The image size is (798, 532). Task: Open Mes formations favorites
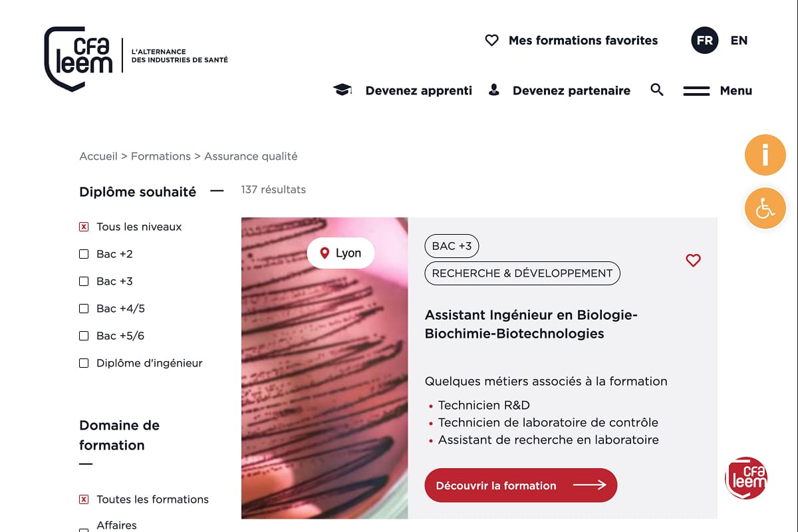572,41
